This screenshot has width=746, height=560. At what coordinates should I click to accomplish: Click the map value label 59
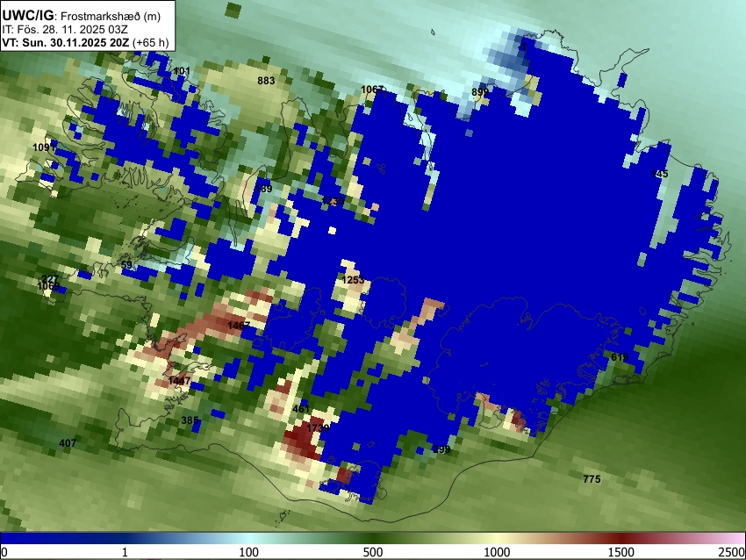[126, 265]
